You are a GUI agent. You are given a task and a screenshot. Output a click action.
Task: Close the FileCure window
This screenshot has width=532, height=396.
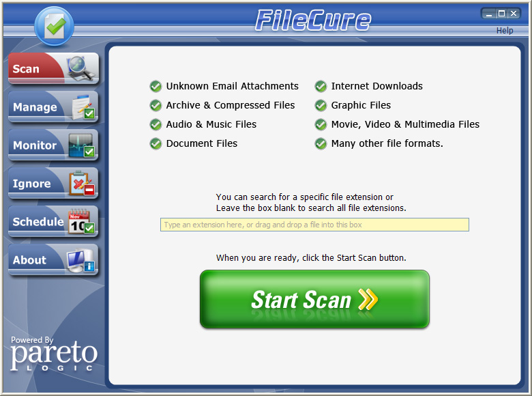514,14
